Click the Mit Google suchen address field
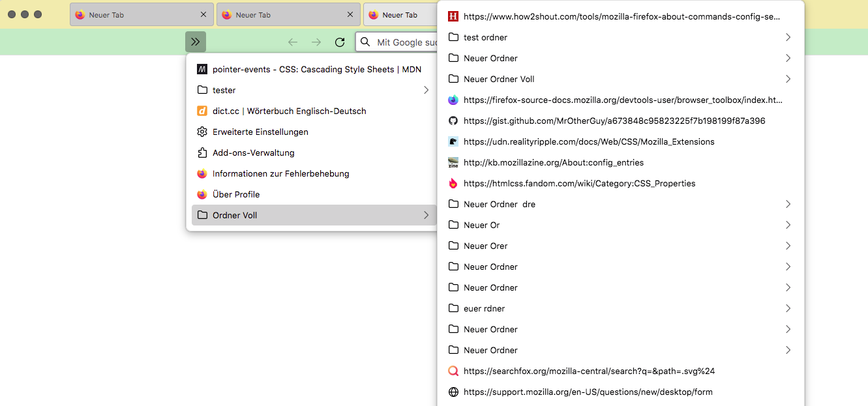The image size is (868, 406). click(x=404, y=42)
